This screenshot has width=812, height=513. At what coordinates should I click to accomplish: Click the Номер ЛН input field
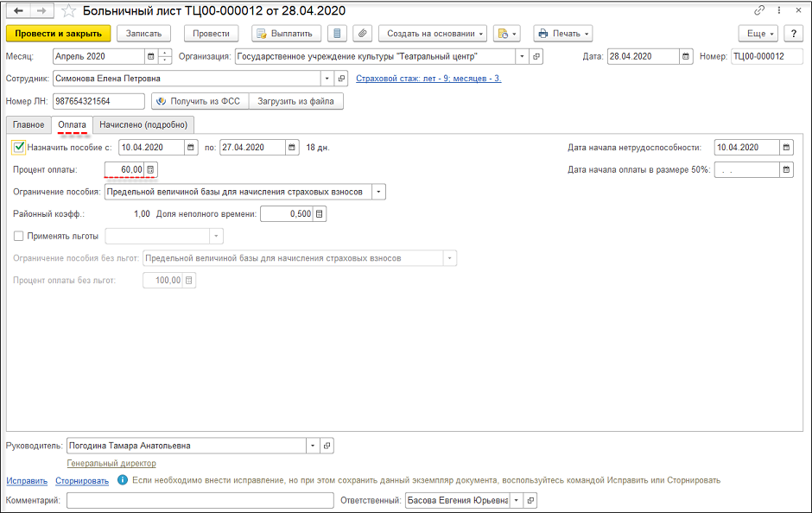[x=98, y=101]
